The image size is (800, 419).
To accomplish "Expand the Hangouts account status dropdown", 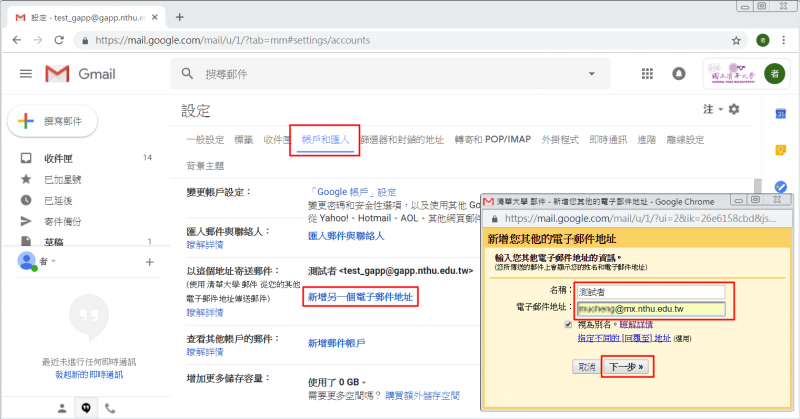I will [x=53, y=261].
